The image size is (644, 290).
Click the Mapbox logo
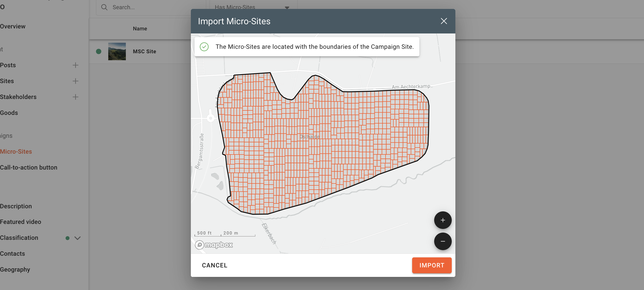pos(214,245)
